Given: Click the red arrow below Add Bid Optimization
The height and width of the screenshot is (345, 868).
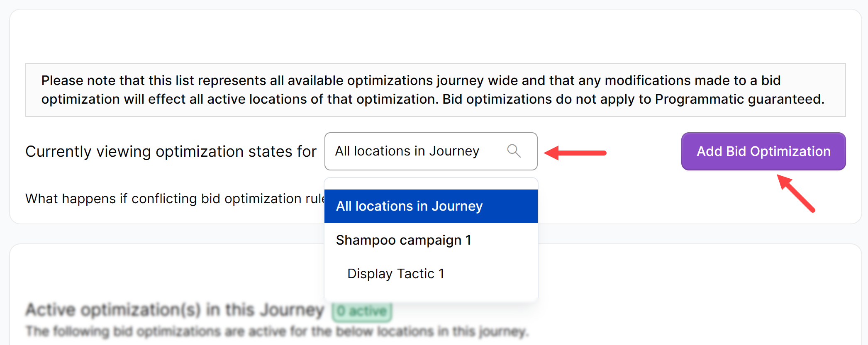Looking at the screenshot, I should tap(796, 193).
